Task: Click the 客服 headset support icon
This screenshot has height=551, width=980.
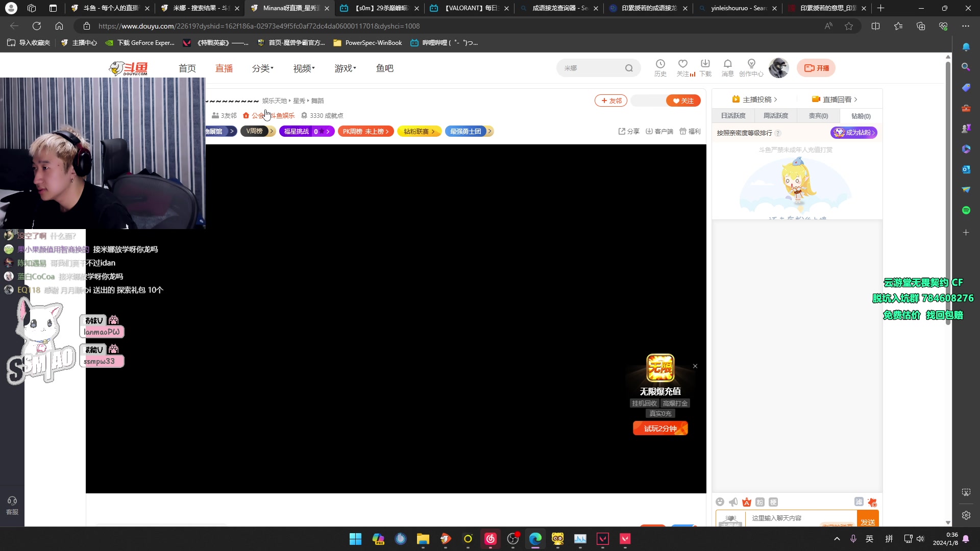Action: click(12, 505)
